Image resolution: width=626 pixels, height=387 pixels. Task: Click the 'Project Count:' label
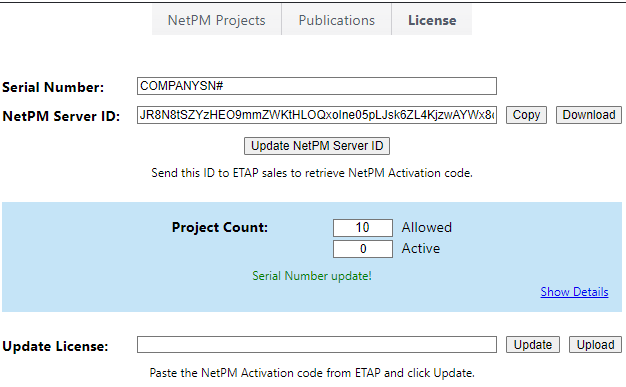tap(220, 227)
